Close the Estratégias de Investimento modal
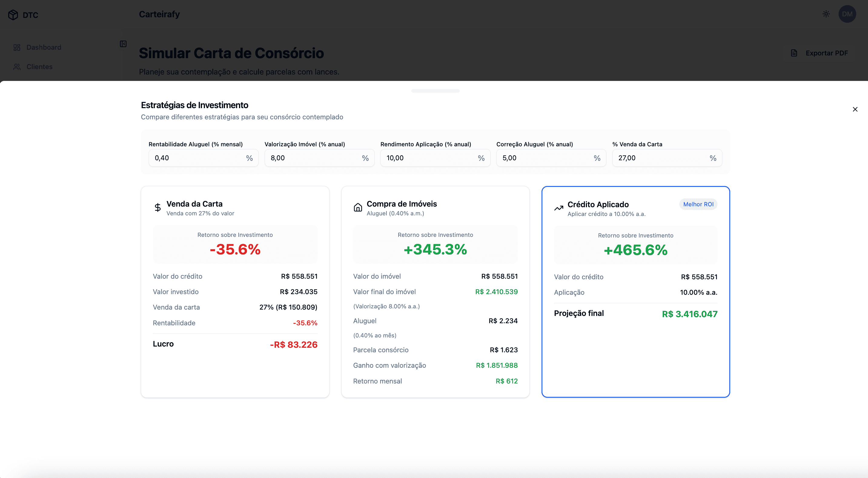The height and width of the screenshot is (478, 868). 855,109
